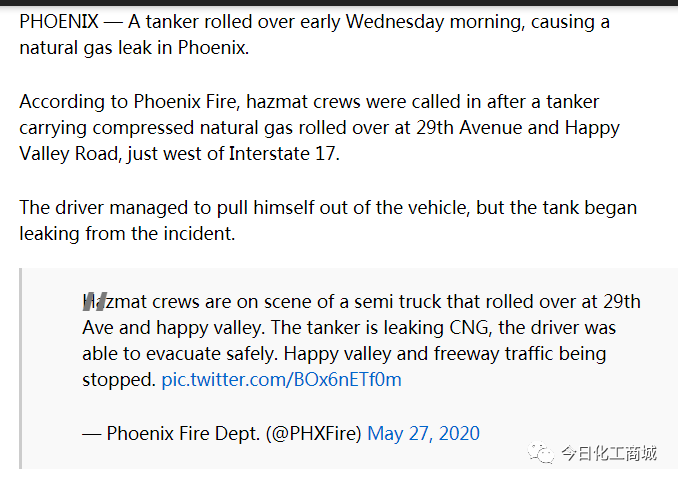Click the word 'Wednesday' in the first paragraph
This screenshot has height=483, width=678.
click(x=395, y=22)
